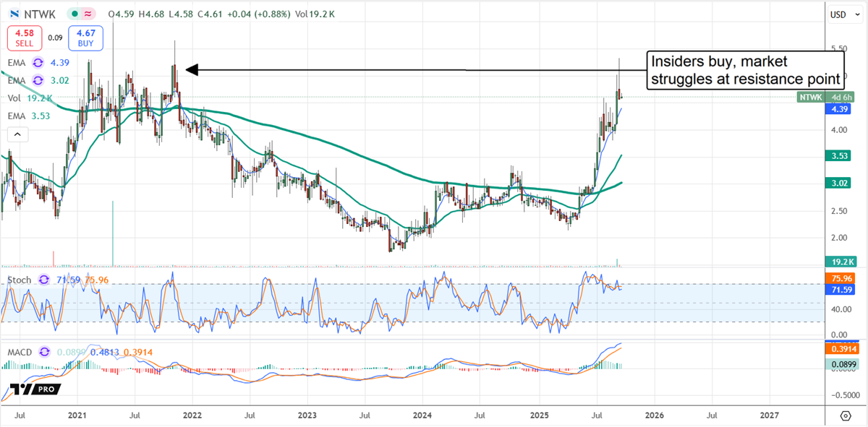868x427 pixels.
Task: Click the orange 75.96 Stoch scale label
Action: (x=839, y=277)
